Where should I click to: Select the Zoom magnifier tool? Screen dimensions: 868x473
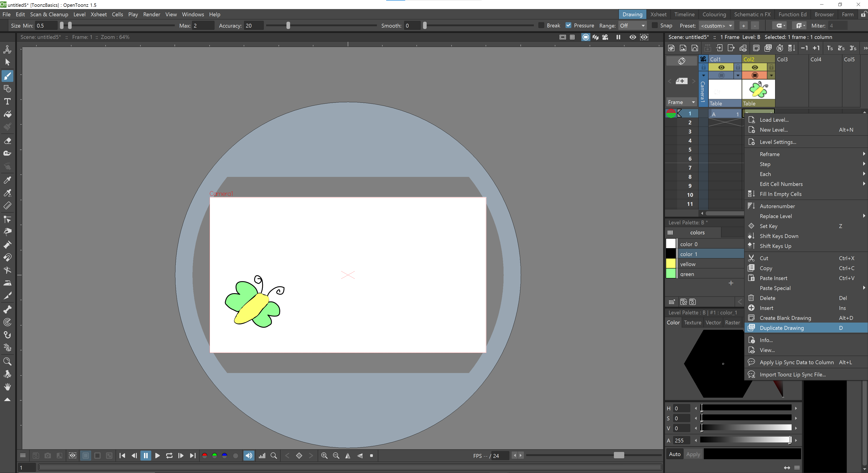7,361
